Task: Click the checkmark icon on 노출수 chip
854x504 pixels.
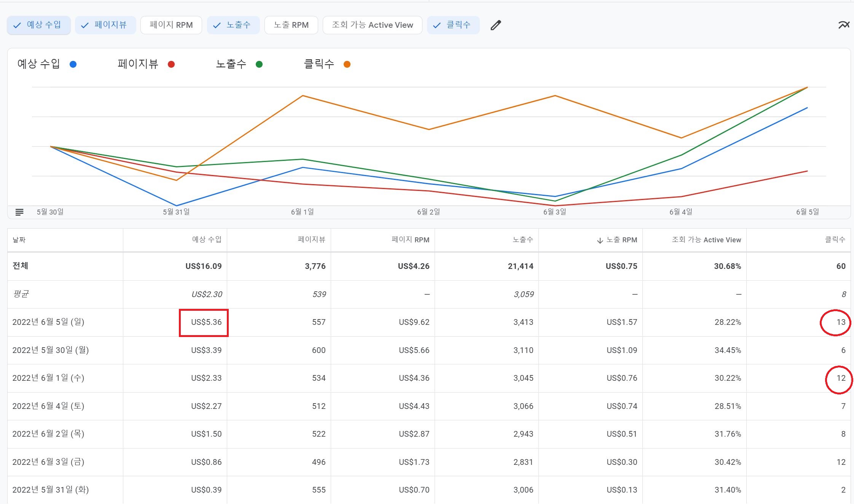Action: pyautogui.click(x=217, y=25)
